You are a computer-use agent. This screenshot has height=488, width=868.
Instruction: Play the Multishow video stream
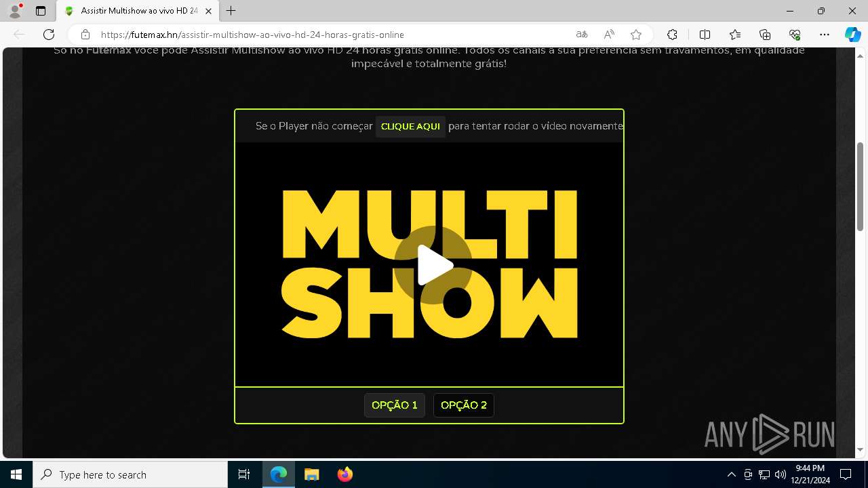[433, 265]
